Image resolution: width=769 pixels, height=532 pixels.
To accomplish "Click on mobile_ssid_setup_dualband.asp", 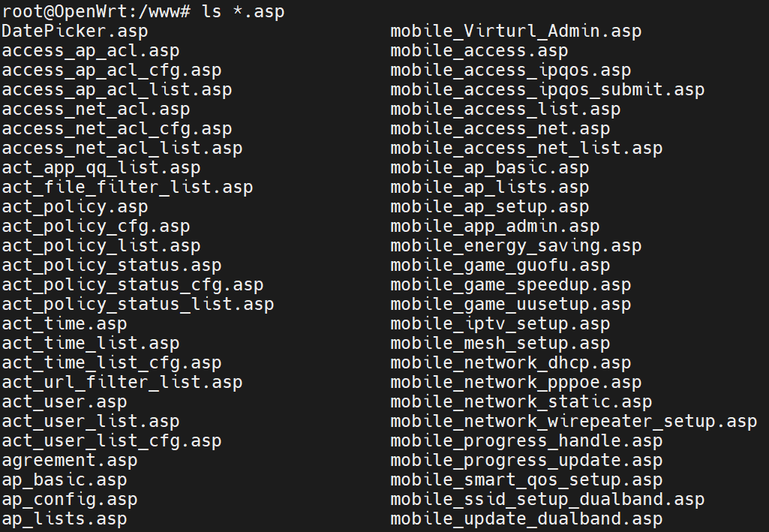I will point(548,500).
